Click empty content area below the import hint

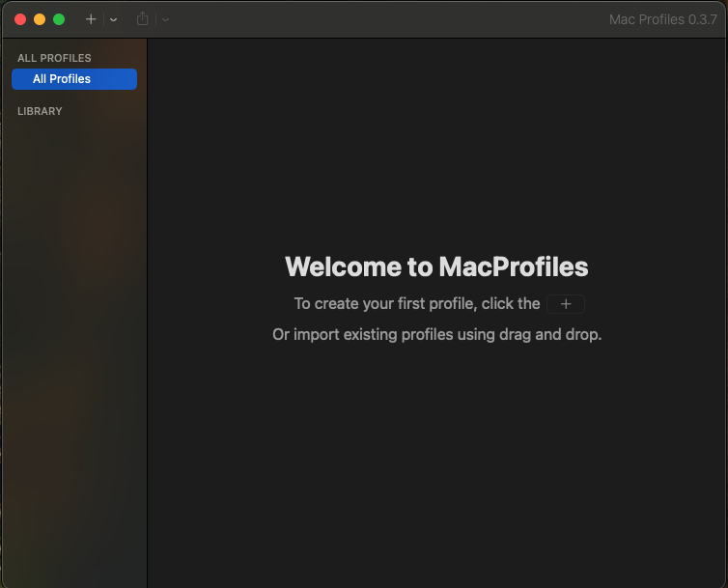(x=436, y=463)
